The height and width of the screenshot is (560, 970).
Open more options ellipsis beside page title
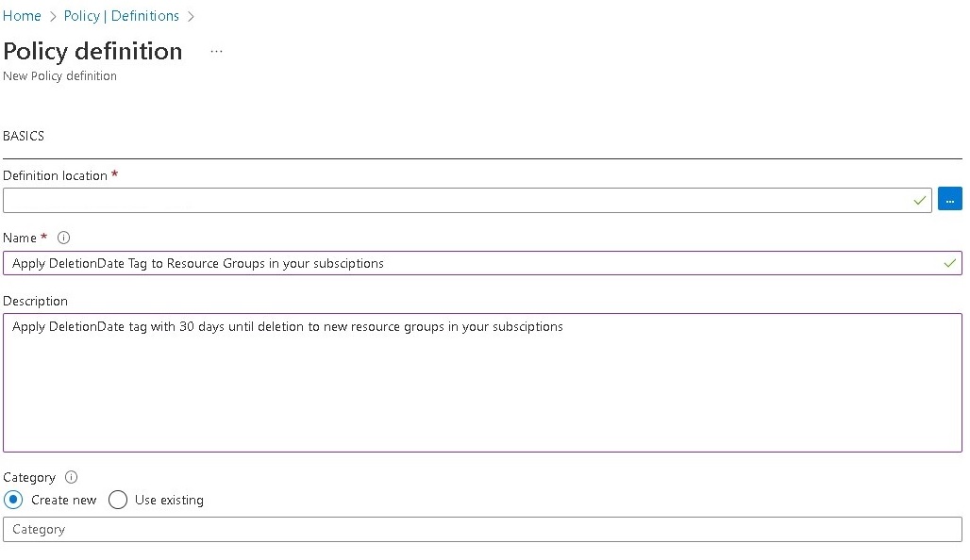pos(216,51)
